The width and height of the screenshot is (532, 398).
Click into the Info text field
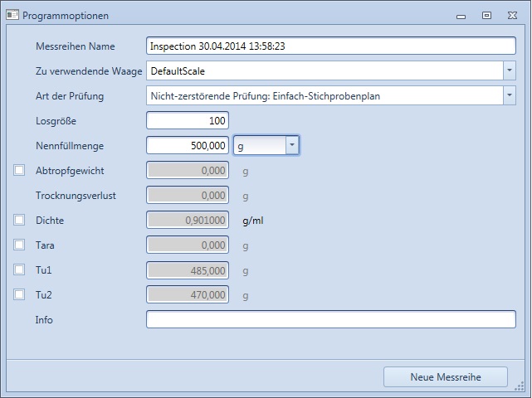coord(330,320)
